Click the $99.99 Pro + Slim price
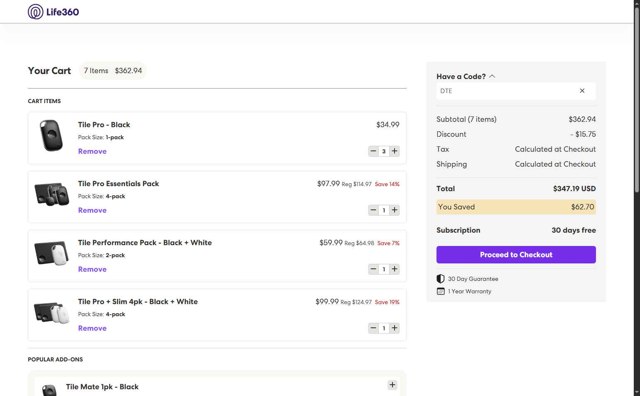Image resolution: width=640 pixels, height=396 pixels. click(327, 301)
